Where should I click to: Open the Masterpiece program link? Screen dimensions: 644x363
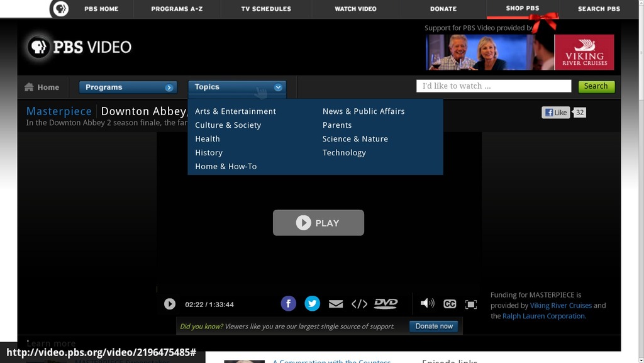point(58,111)
